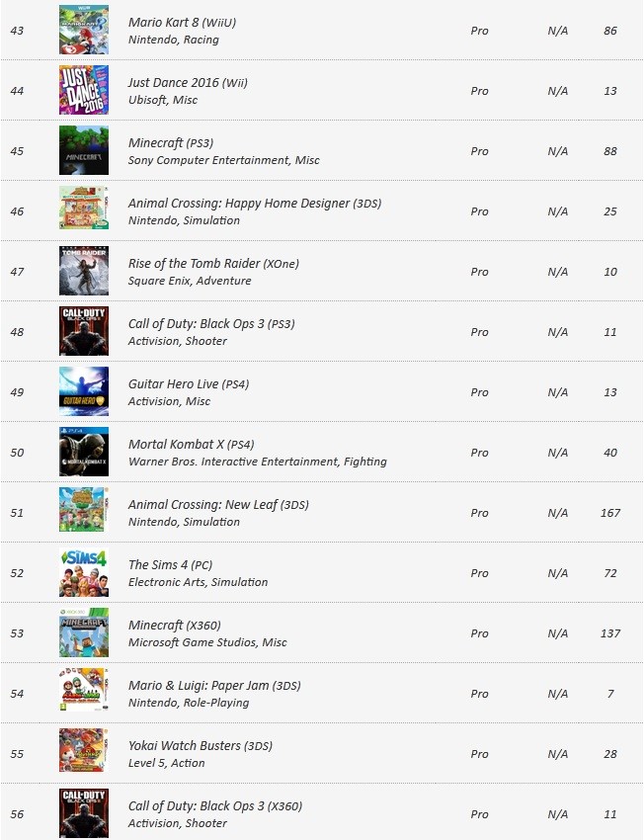Open the Mario Kart 8 box art thumbnail
This screenshot has height=840, width=644.
pos(84,30)
